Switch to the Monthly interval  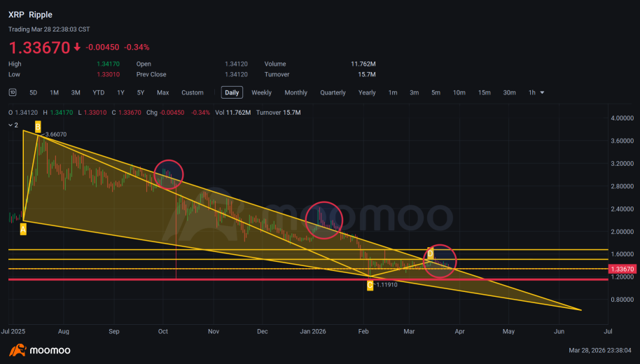point(296,92)
